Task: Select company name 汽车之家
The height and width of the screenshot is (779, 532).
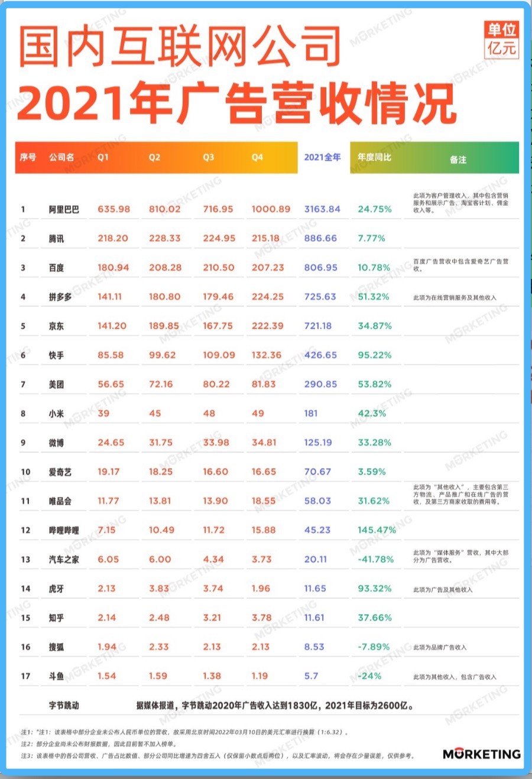Action: point(64,559)
